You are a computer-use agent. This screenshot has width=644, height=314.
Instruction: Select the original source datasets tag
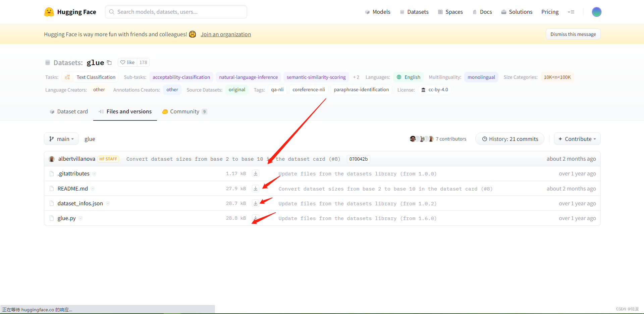click(237, 90)
